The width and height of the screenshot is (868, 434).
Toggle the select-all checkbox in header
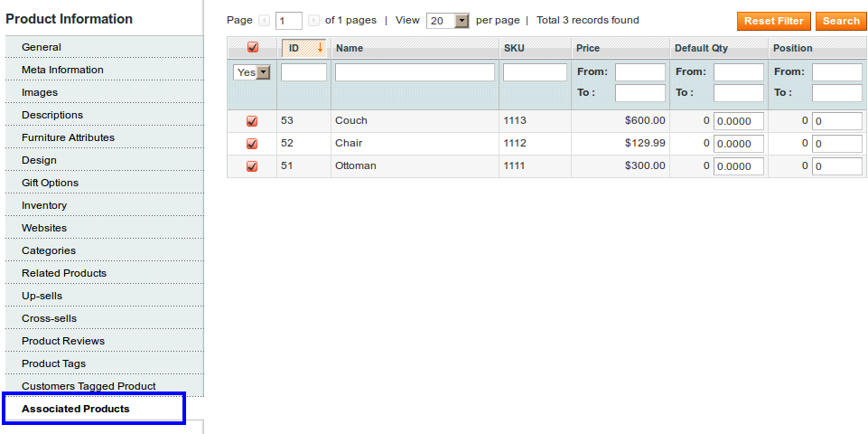coord(253,47)
